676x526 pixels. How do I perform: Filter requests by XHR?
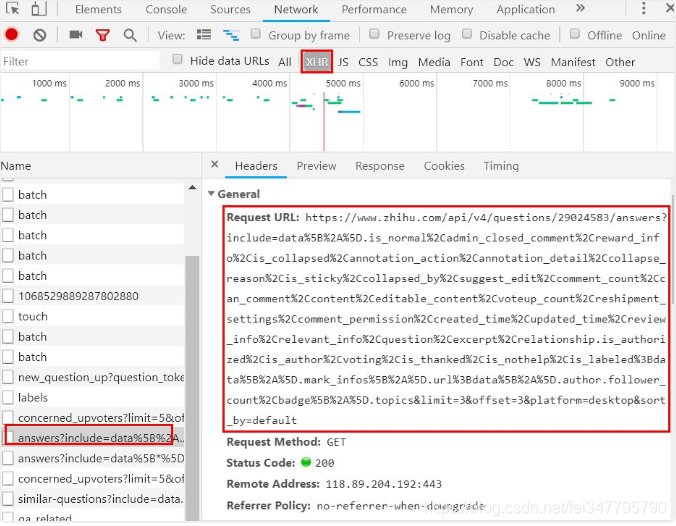pyautogui.click(x=316, y=62)
